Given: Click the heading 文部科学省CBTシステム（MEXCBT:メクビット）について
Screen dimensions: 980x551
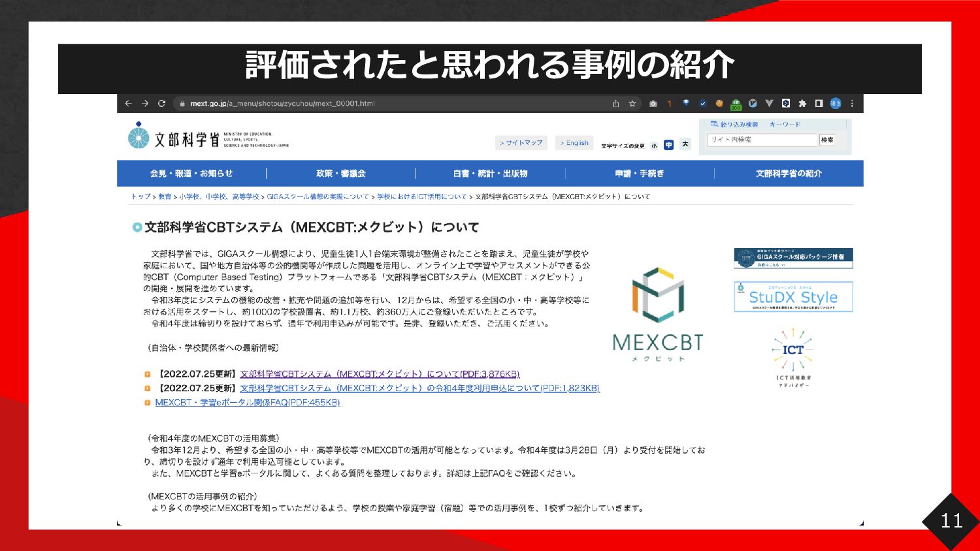Looking at the screenshot, I should pyautogui.click(x=312, y=227).
